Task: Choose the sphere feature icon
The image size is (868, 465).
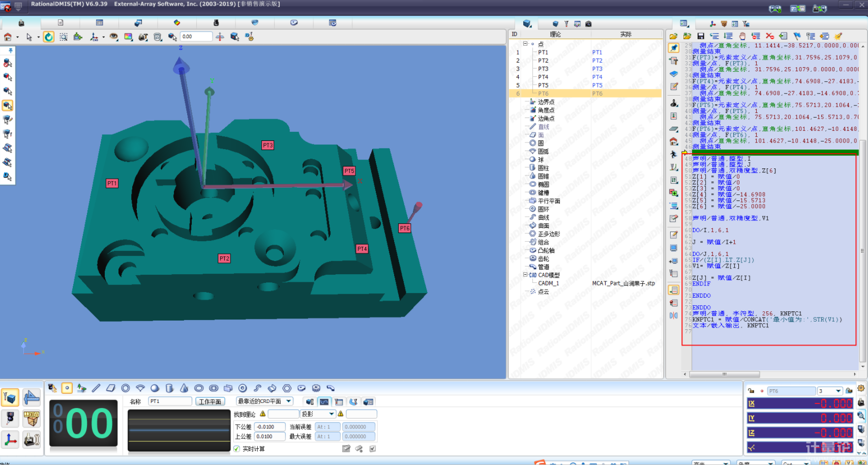Action: click(x=155, y=388)
